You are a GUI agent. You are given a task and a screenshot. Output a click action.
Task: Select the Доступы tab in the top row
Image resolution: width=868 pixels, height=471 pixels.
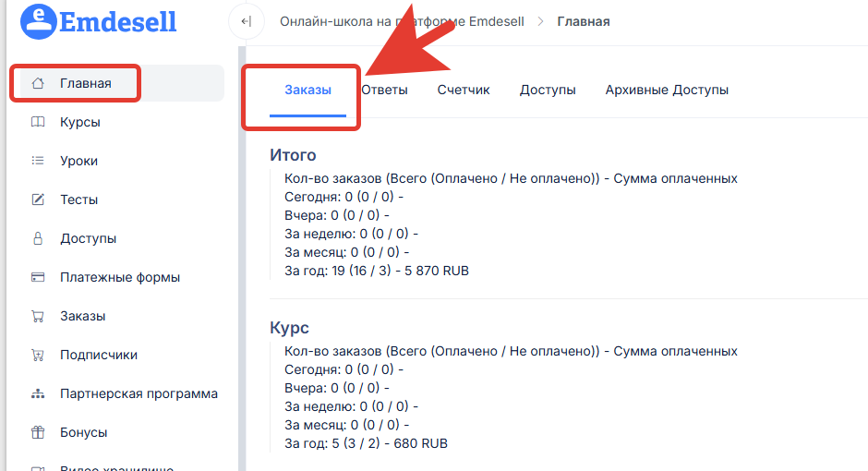(x=548, y=90)
